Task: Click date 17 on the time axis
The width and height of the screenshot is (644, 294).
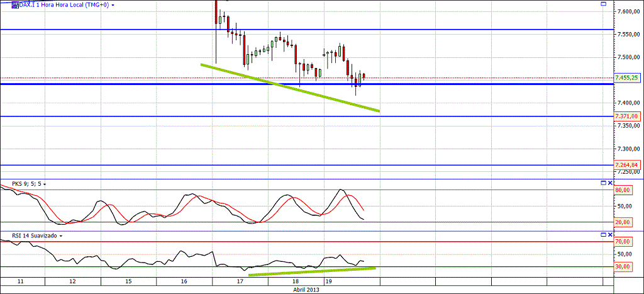Action: (240, 281)
